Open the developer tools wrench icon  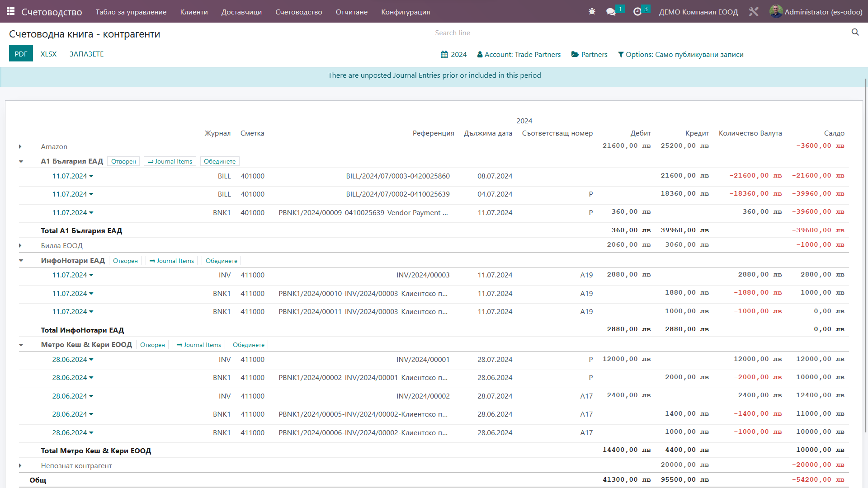753,12
